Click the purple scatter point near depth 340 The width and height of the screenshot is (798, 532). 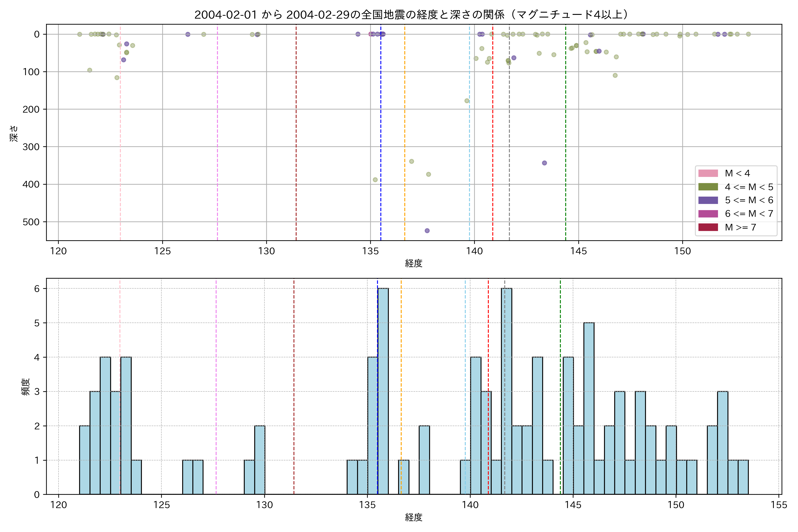click(544, 163)
